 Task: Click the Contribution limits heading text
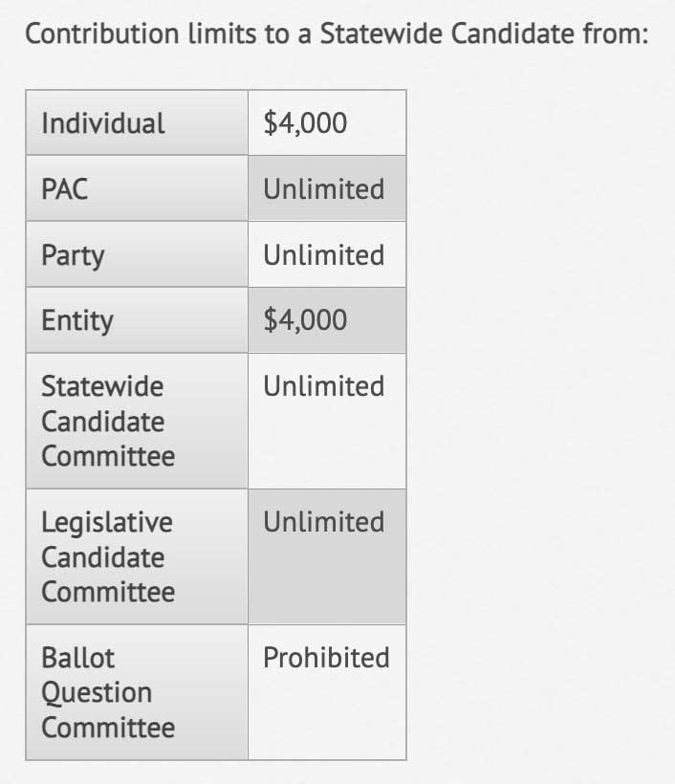pos(337,34)
